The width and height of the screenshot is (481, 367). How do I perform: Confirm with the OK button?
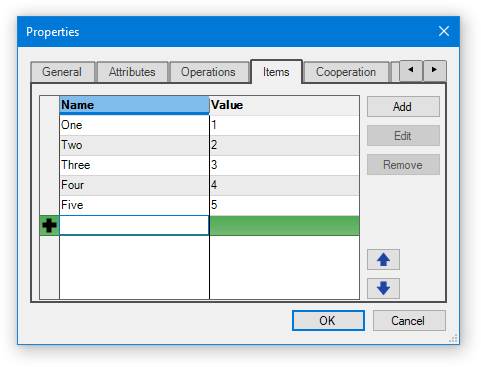pos(328,321)
